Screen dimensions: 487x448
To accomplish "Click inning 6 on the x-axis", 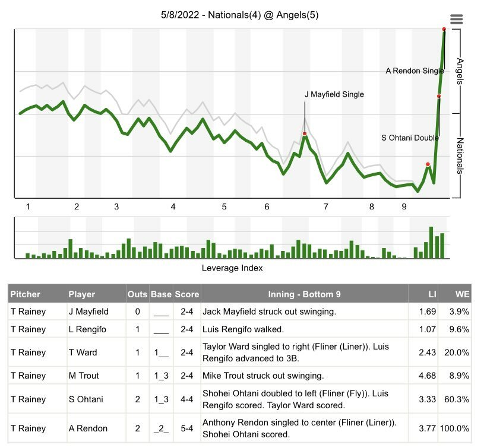I will pyautogui.click(x=267, y=206).
